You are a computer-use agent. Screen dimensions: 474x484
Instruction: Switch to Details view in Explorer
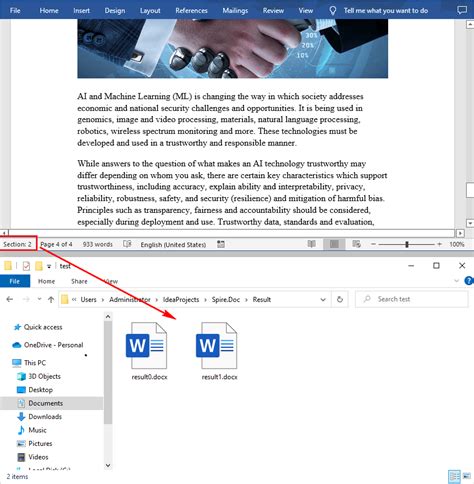point(454,477)
